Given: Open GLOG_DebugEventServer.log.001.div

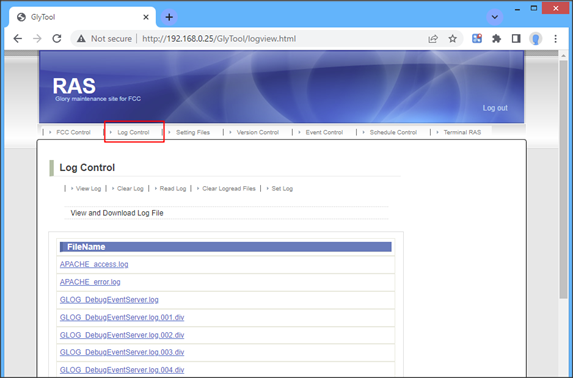Looking at the screenshot, I should (x=122, y=317).
